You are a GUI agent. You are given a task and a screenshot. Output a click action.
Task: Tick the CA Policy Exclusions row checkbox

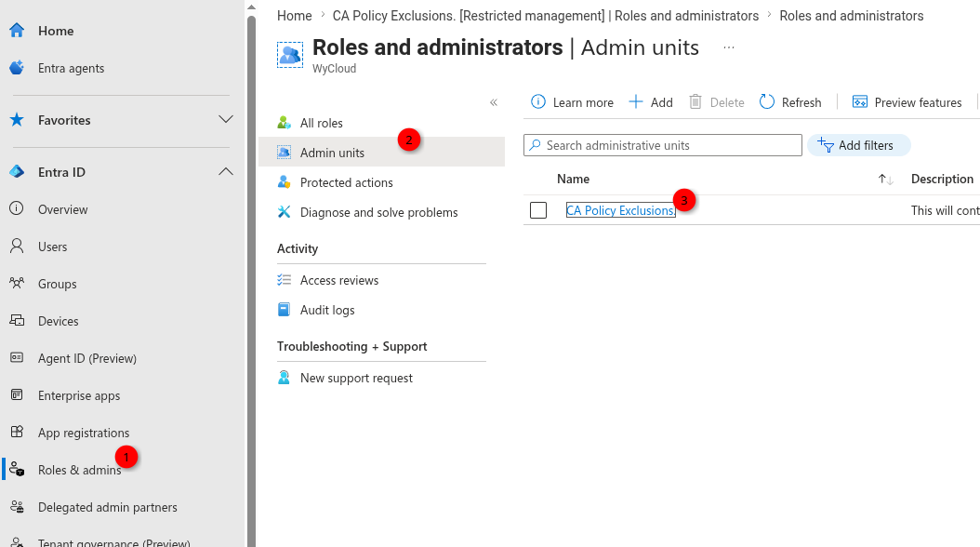click(538, 210)
